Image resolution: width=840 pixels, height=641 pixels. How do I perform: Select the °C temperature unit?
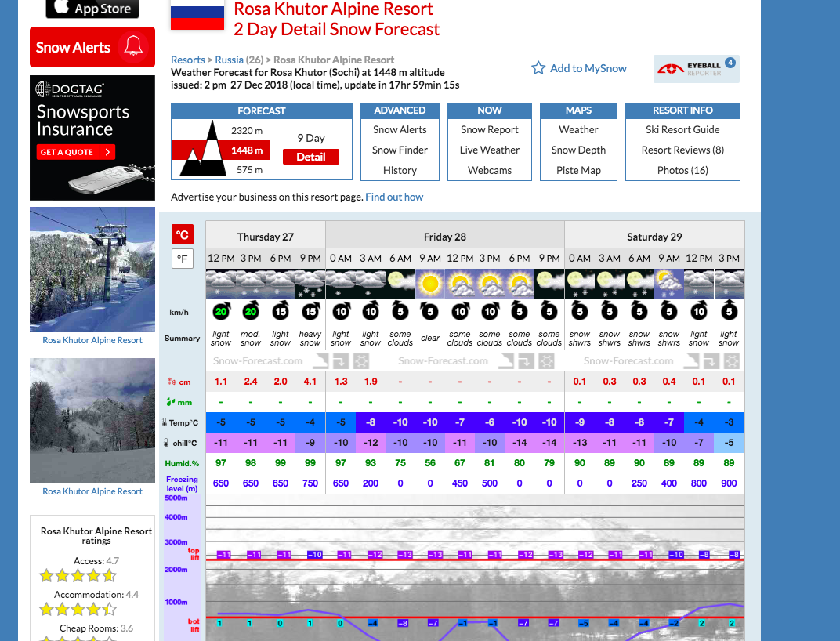(183, 234)
